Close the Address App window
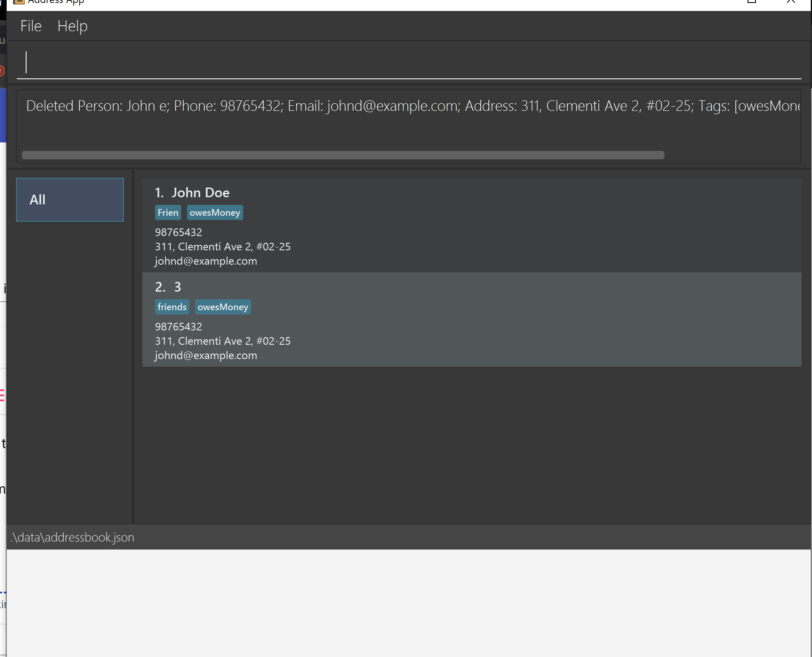Viewport: 812px width, 657px height. (791, 2)
